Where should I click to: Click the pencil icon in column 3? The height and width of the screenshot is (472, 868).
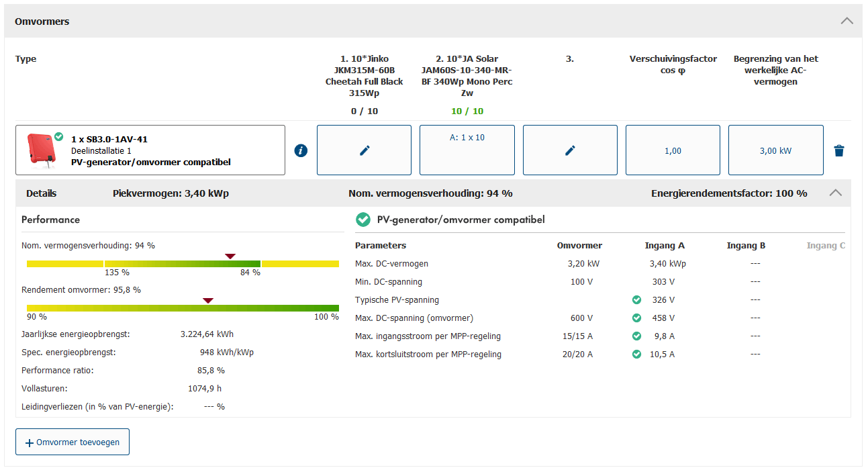coord(570,150)
